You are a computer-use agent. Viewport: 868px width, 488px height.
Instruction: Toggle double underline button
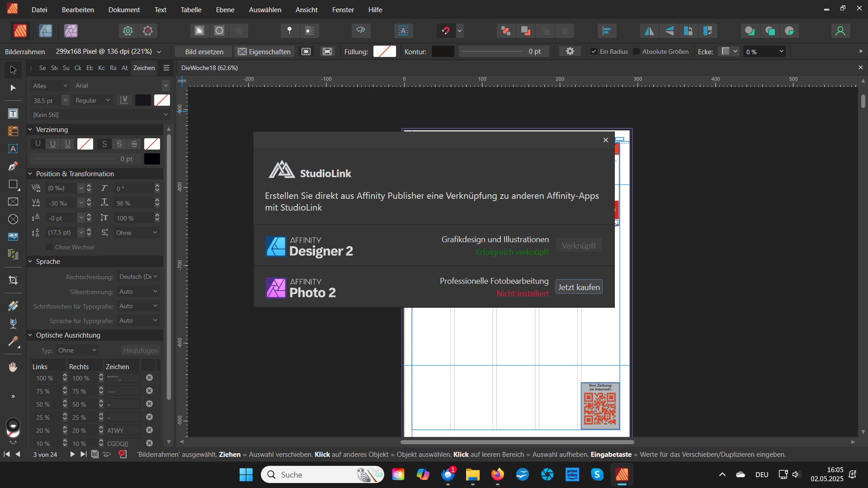[x=68, y=144]
